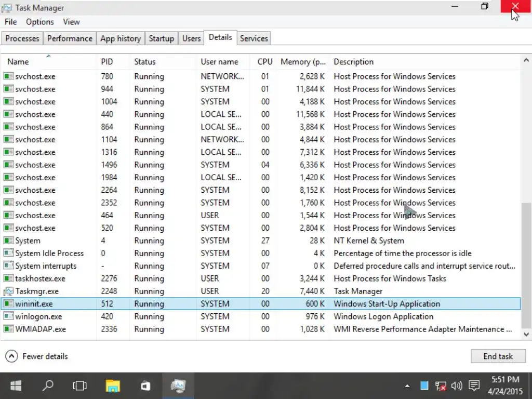The height and width of the screenshot is (399, 532).
Task: Click the '1,028 K' memory value
Action: 312,329
